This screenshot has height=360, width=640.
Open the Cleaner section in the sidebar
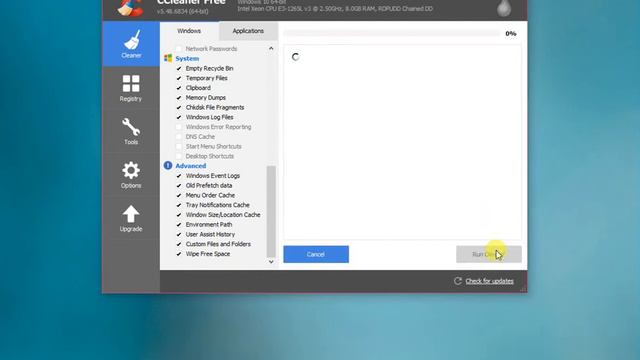[x=131, y=44]
